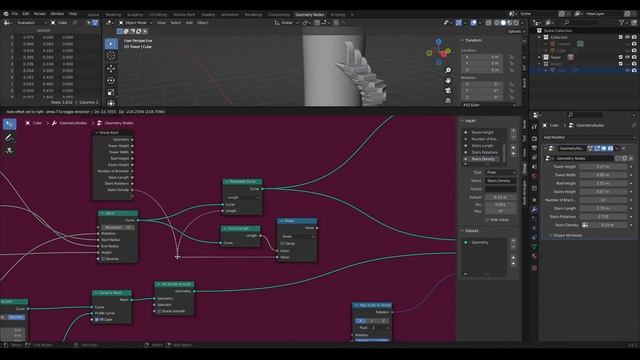Open the Render menu

click(x=40, y=14)
